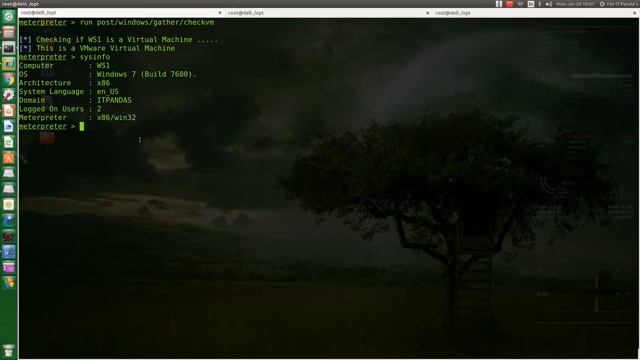Click the Architecture value 'x86'
This screenshot has height=360, width=640.
pos(103,83)
